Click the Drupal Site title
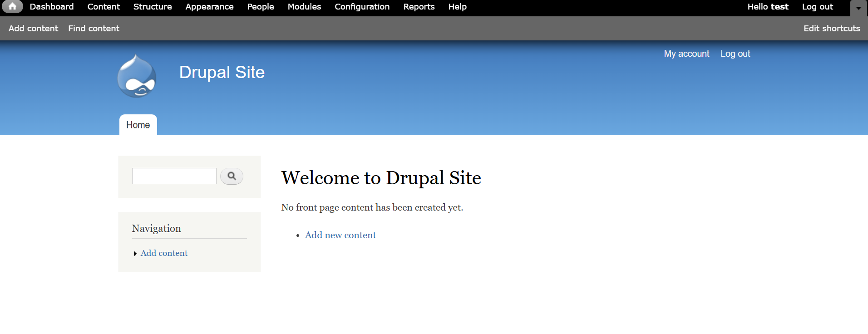The width and height of the screenshot is (868, 334). click(x=222, y=72)
